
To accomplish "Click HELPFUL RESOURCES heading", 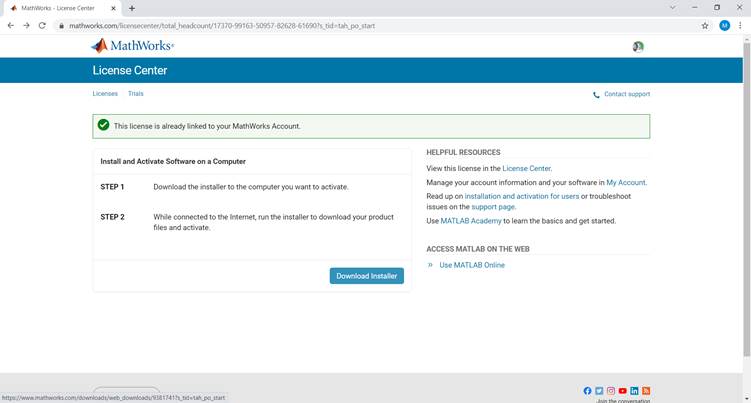I will click(463, 152).
